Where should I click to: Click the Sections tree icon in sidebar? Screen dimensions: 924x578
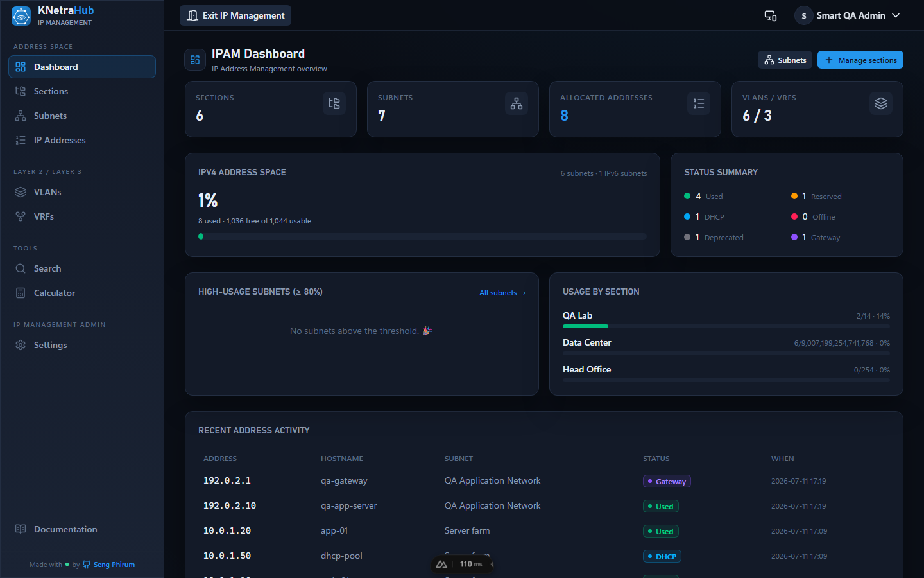(x=21, y=91)
